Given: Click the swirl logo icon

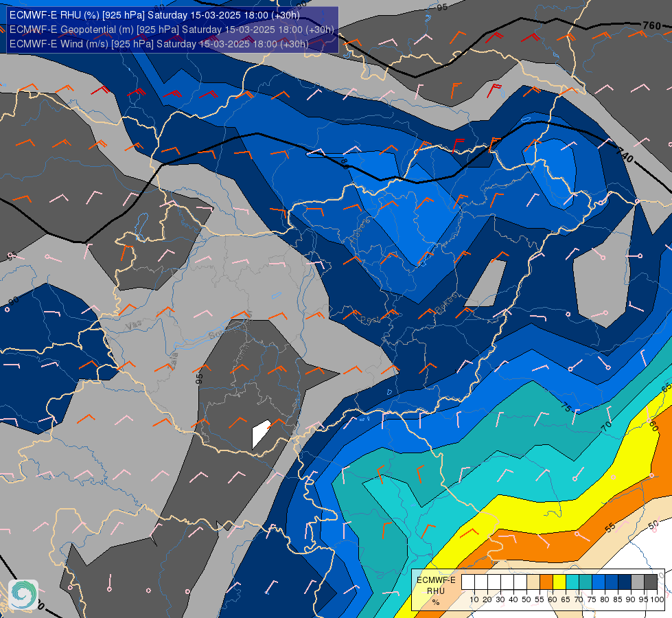Looking at the screenshot, I should 23,595.
